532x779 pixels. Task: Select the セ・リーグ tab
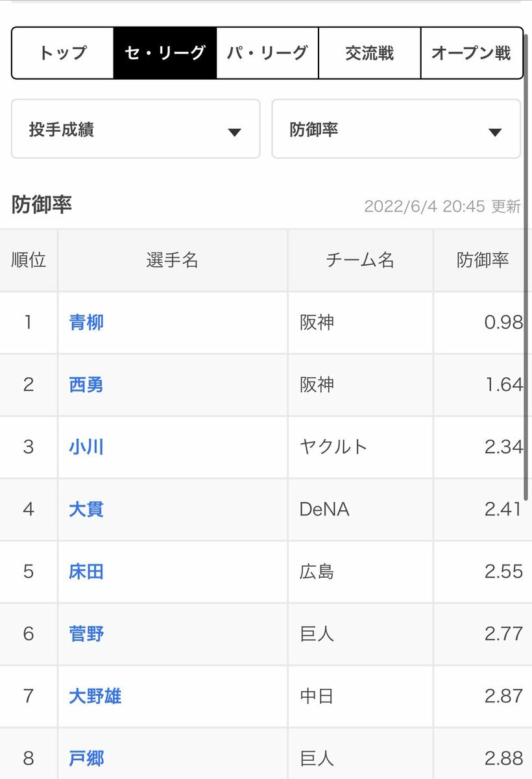(165, 53)
